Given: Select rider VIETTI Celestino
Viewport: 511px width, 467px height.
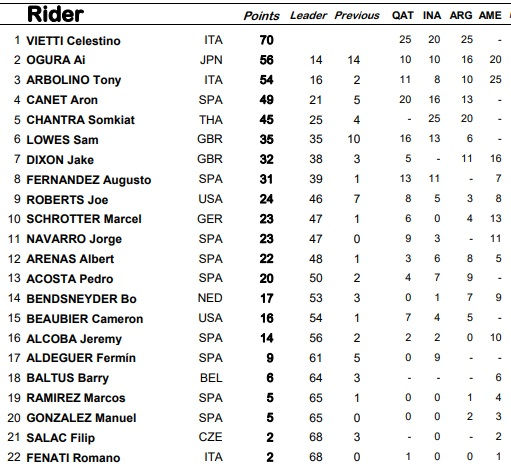Looking at the screenshot, I should click(73, 41).
